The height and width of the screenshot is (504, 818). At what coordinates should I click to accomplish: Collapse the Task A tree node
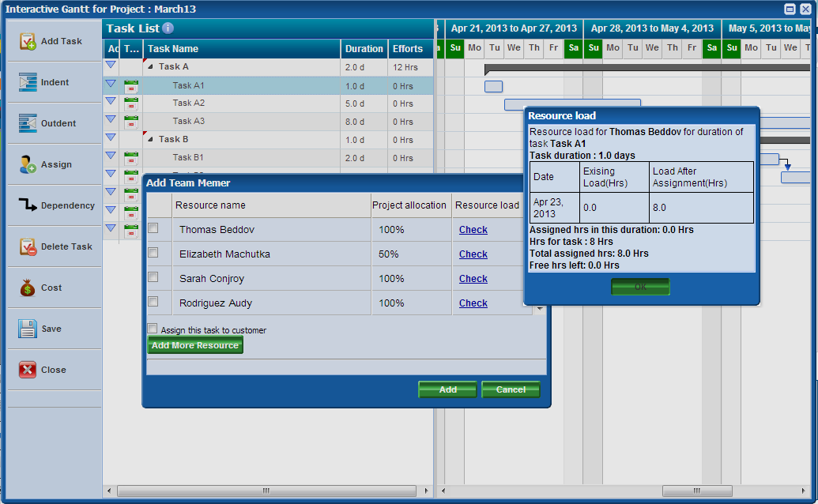pyautogui.click(x=151, y=68)
